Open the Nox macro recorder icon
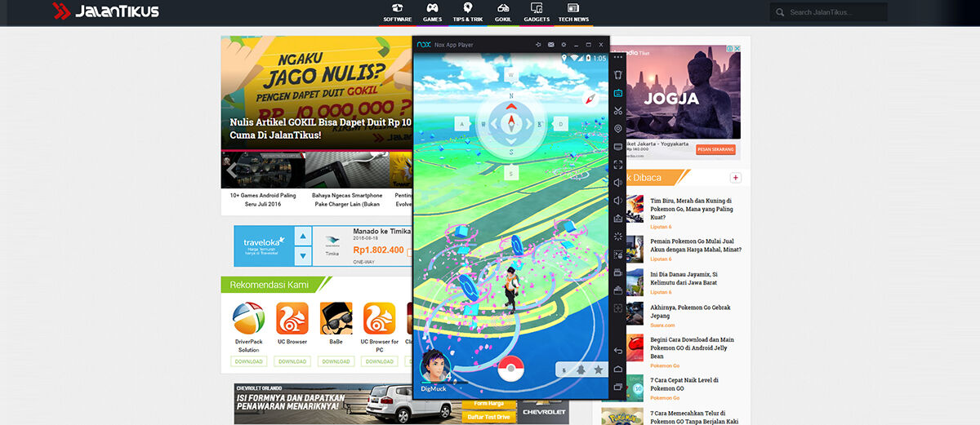Viewport: 980px width, 425px height. point(618,255)
